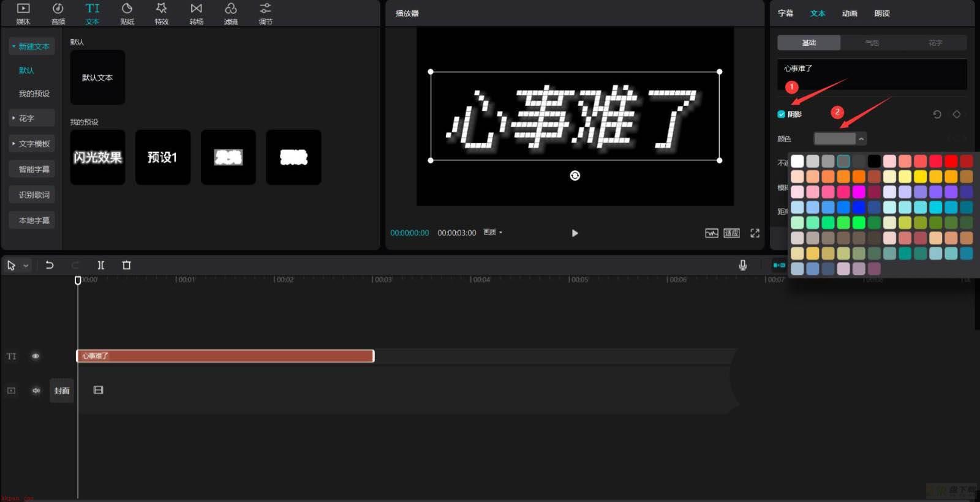Enter fullscreen preview mode
Viewport: 980px width, 502px height.
click(755, 233)
